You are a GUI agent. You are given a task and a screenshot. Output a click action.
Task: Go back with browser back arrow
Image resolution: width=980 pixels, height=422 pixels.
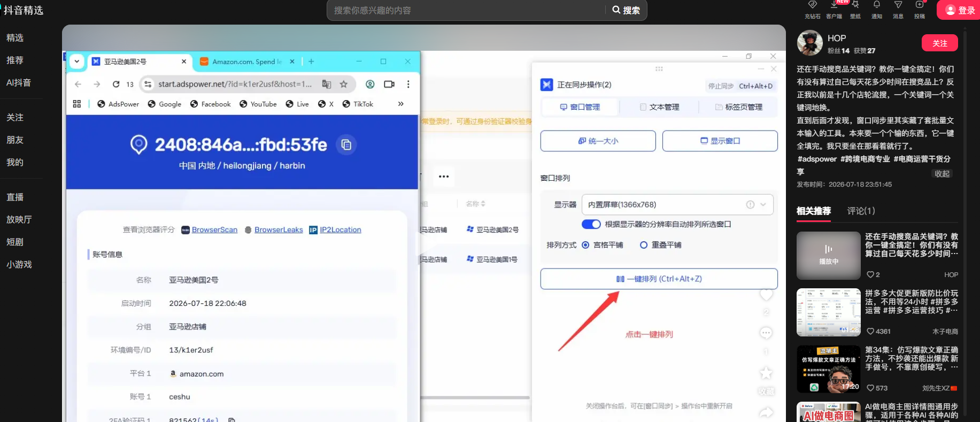pos(78,84)
